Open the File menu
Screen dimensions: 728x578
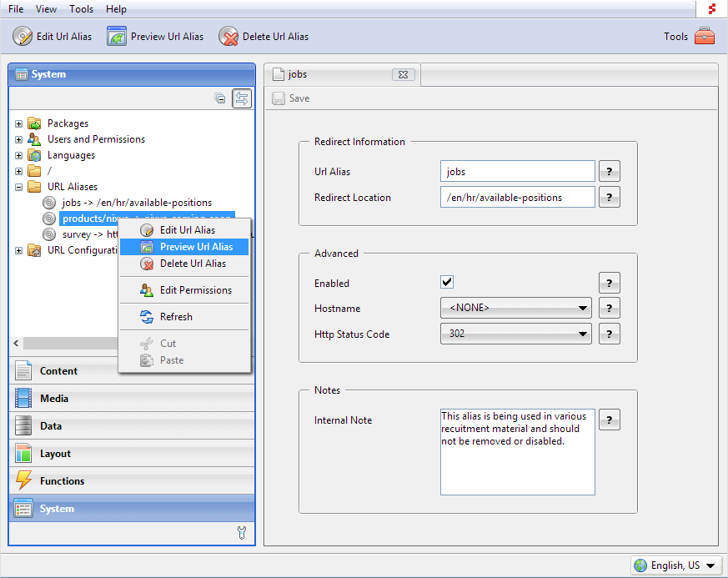click(x=16, y=9)
